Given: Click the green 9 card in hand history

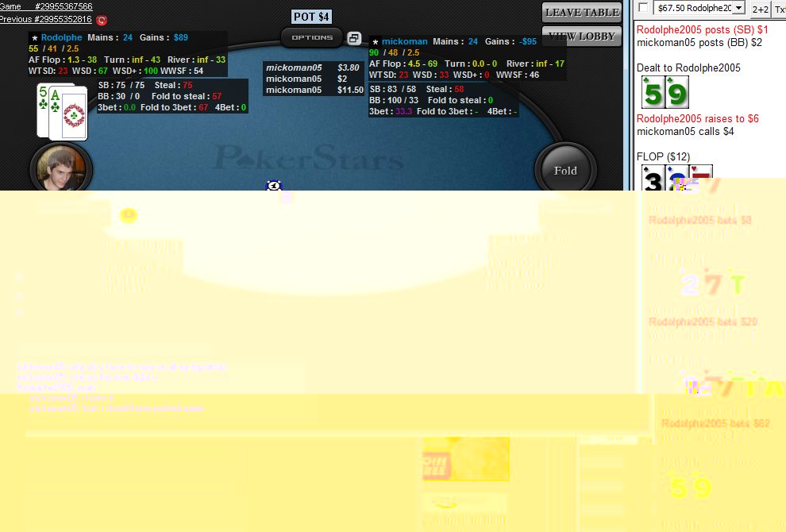Looking at the screenshot, I should click(676, 92).
